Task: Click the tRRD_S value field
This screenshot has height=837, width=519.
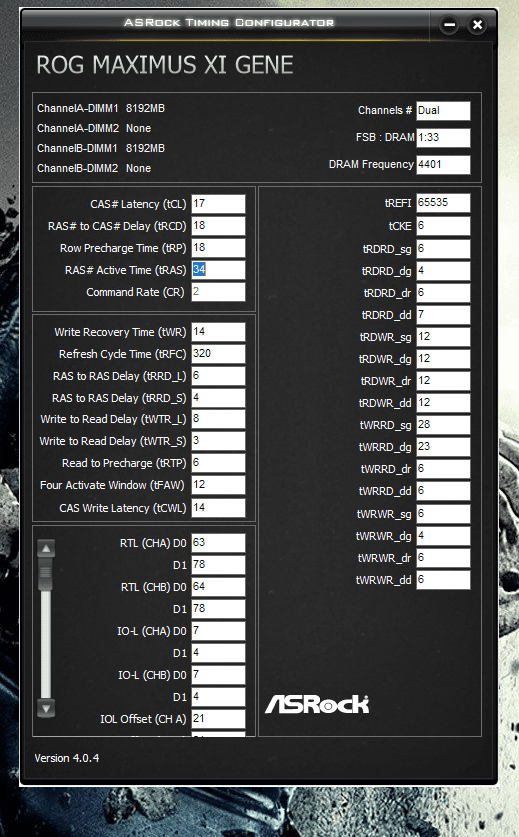Action: tap(218, 398)
